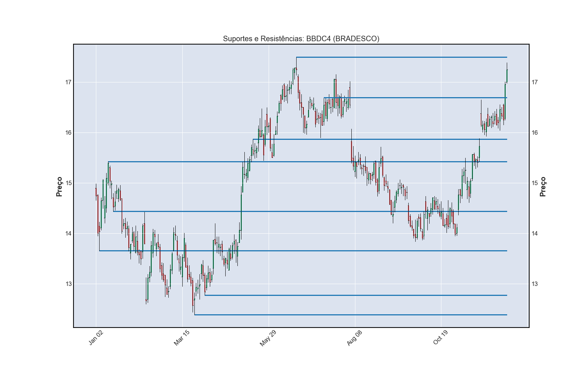Select the 'Aug 08' date tick label
Viewport: 588px width, 368px height.
355,338
